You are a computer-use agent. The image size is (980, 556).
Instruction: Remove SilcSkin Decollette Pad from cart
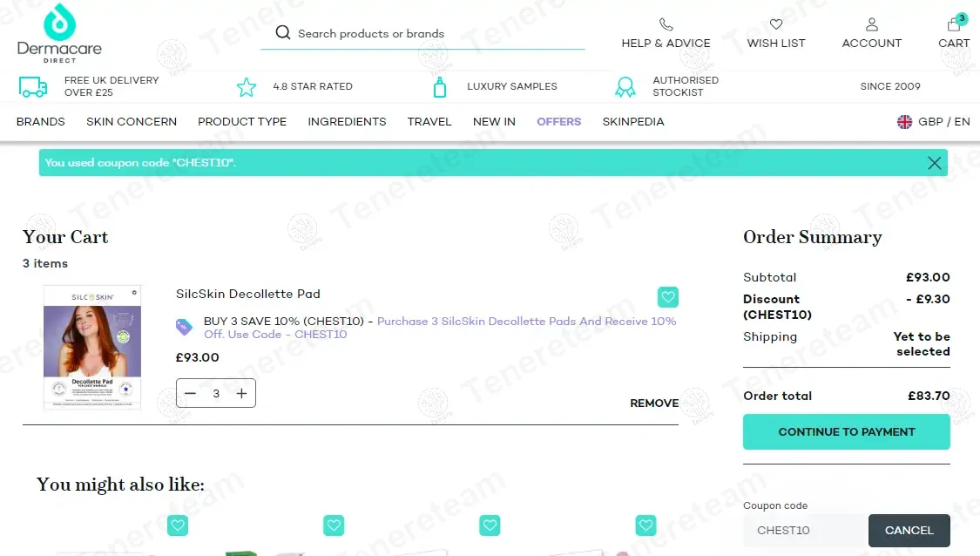[x=654, y=403]
